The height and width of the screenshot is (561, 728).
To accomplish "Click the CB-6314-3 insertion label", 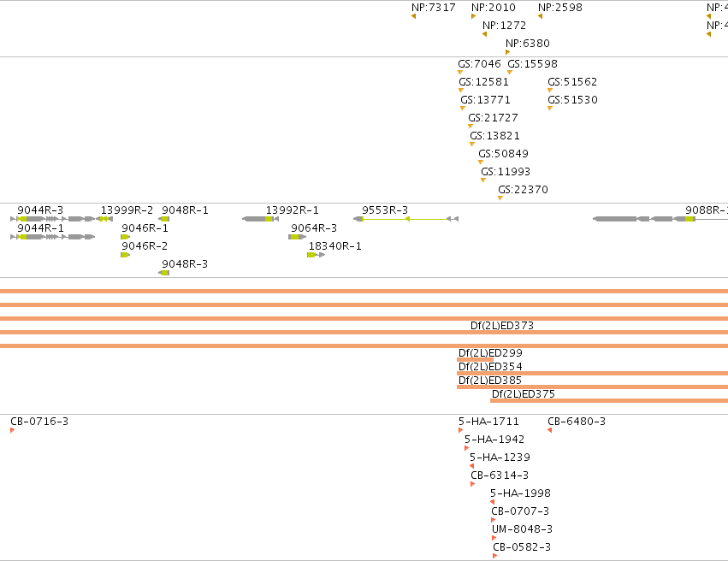I will (500, 475).
